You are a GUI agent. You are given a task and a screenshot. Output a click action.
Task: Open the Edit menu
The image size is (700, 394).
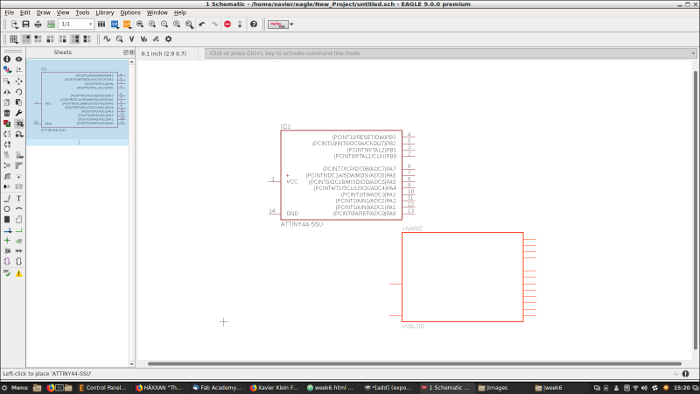coord(25,12)
